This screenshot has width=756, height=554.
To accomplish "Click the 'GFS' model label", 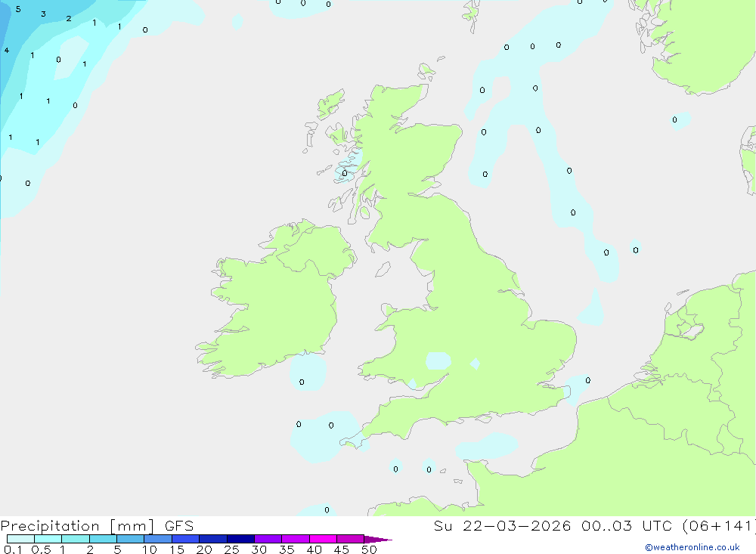I will 179,526.
